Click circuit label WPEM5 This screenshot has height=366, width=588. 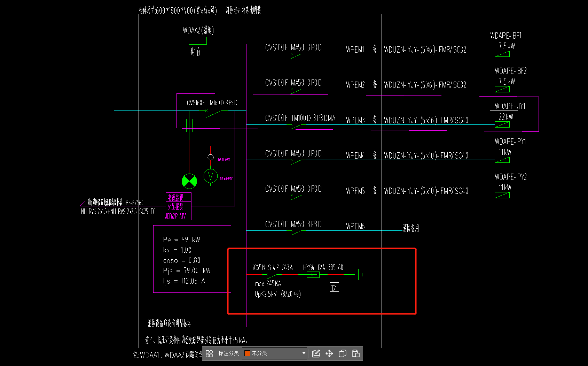click(355, 191)
